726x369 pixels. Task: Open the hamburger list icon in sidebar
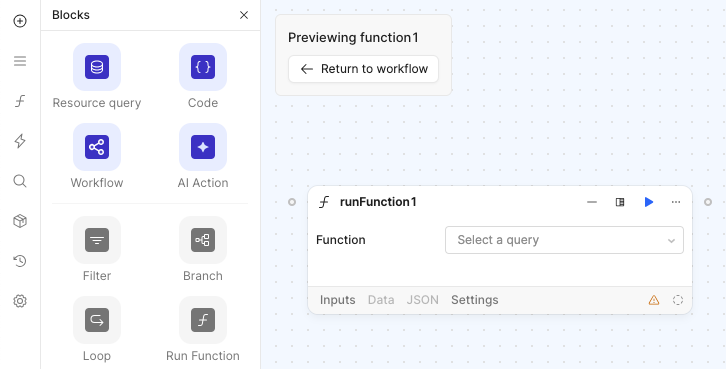(20, 61)
